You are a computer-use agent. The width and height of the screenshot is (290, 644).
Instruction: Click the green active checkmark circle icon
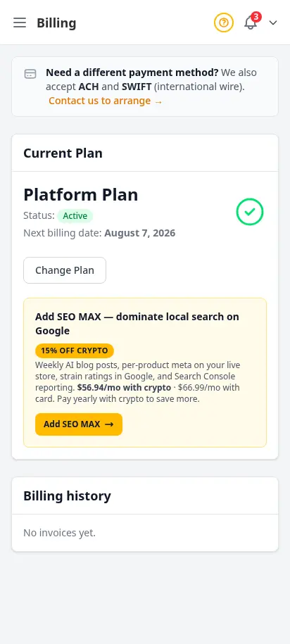point(250,212)
